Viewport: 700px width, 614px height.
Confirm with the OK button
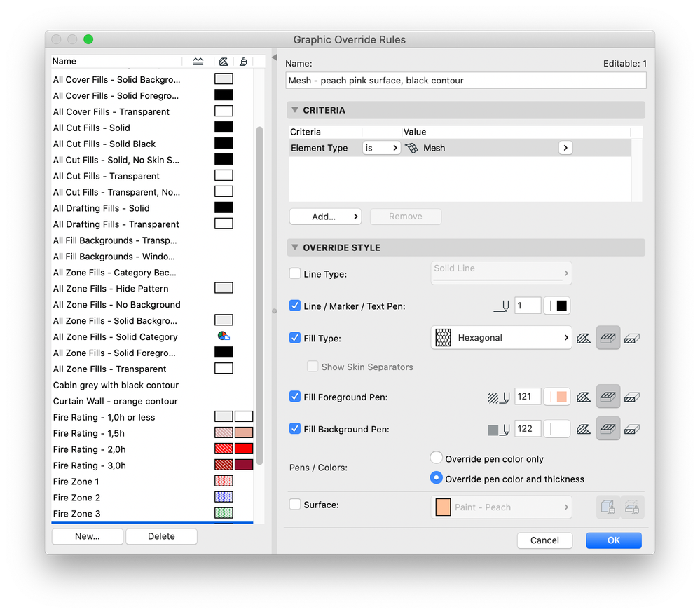coord(613,540)
